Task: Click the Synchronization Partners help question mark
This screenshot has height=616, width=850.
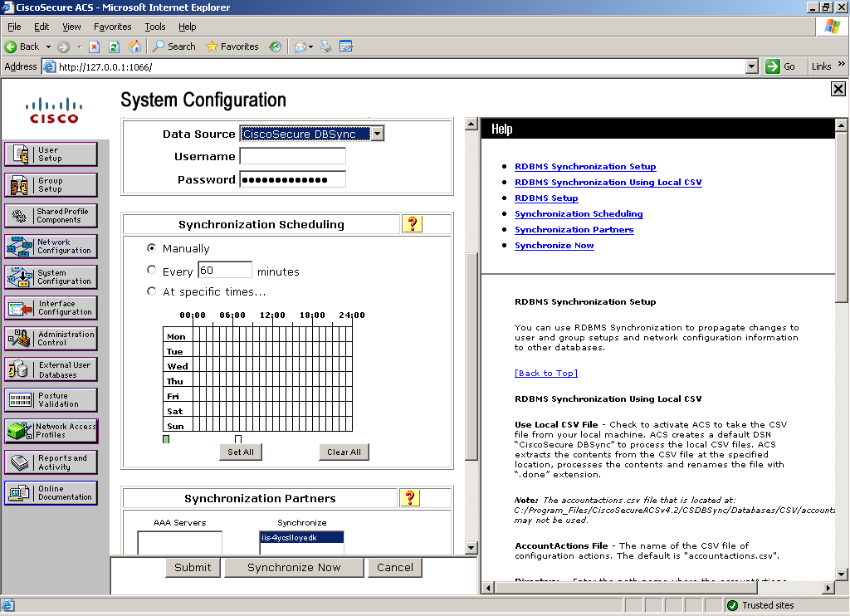Action: pos(410,498)
